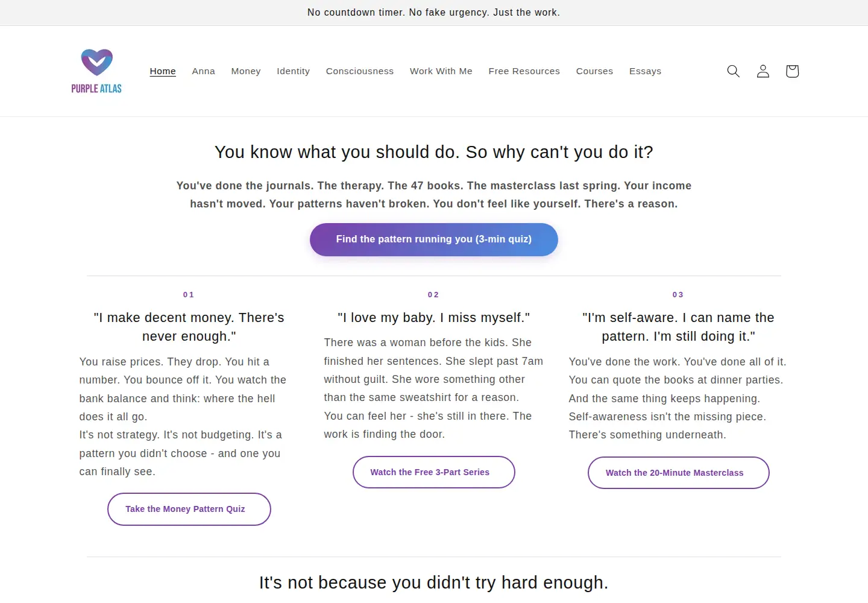Open the Anna menu item
The height and width of the screenshot is (603, 868).
203,71
